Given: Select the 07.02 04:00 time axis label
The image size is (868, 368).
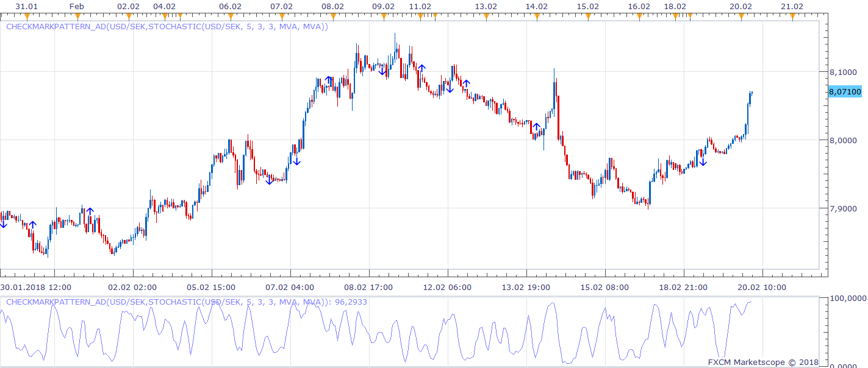Looking at the screenshot, I should pyautogui.click(x=290, y=287).
